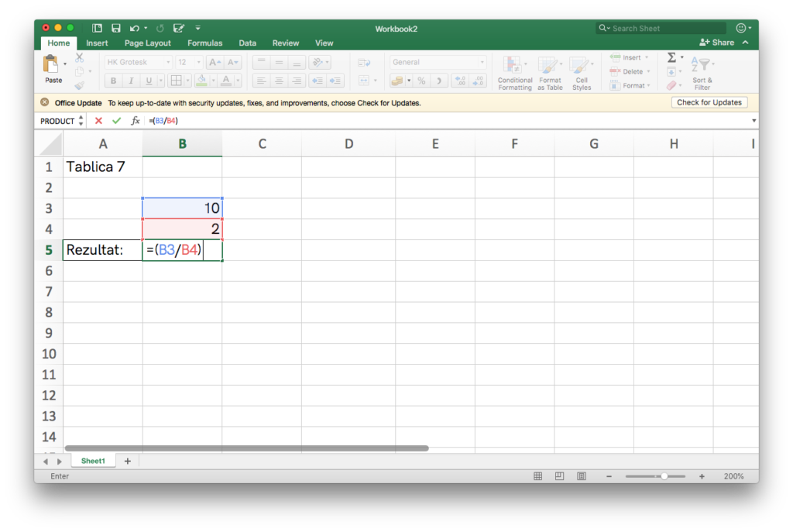Click in the Search Sheet field
The height and width of the screenshot is (532, 793).
(x=666, y=29)
